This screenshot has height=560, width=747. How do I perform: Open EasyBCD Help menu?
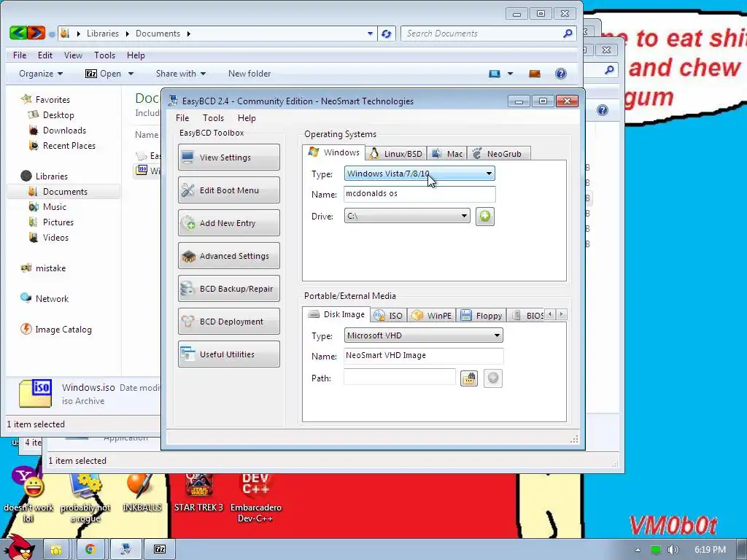(x=247, y=118)
